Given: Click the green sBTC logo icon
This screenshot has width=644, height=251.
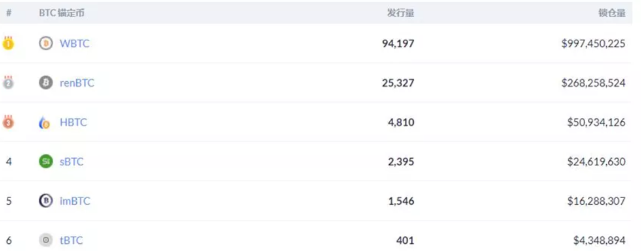Looking at the screenshot, I should coord(46,161).
